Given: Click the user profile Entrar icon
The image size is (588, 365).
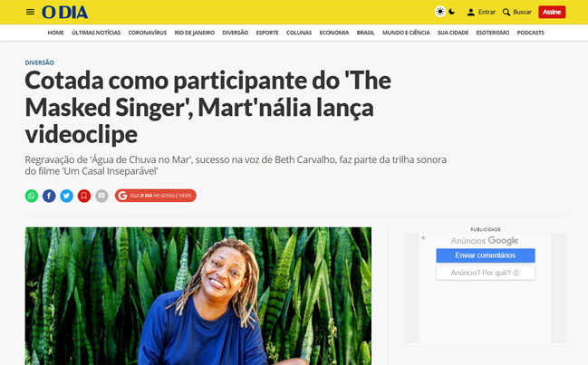Looking at the screenshot, I should pos(470,12).
